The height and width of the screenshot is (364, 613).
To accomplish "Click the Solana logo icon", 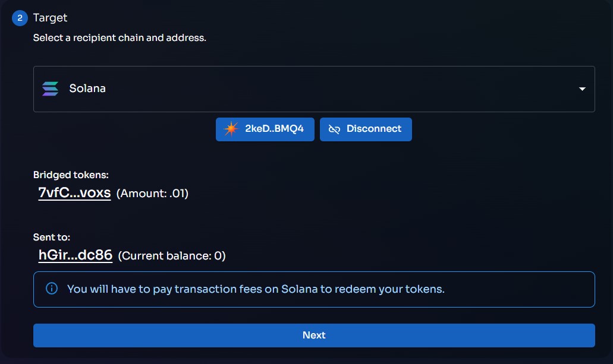I will [x=51, y=88].
